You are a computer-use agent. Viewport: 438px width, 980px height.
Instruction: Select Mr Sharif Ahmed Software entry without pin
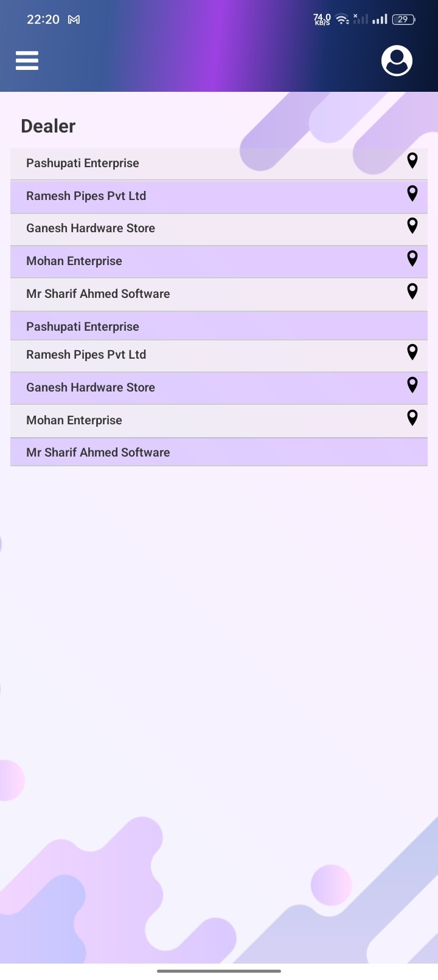point(98,452)
